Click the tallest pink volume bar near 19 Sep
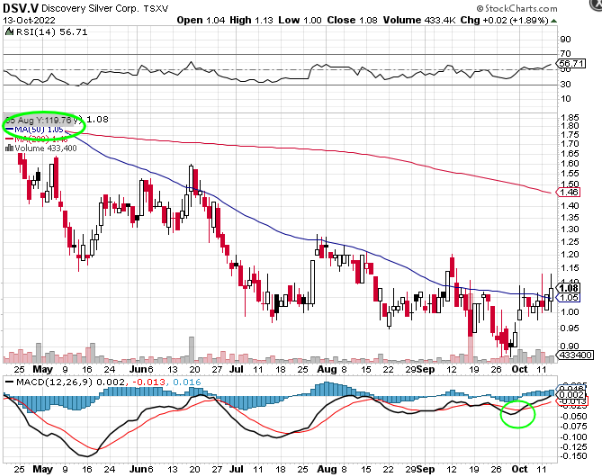602x475 pixels. click(470, 328)
